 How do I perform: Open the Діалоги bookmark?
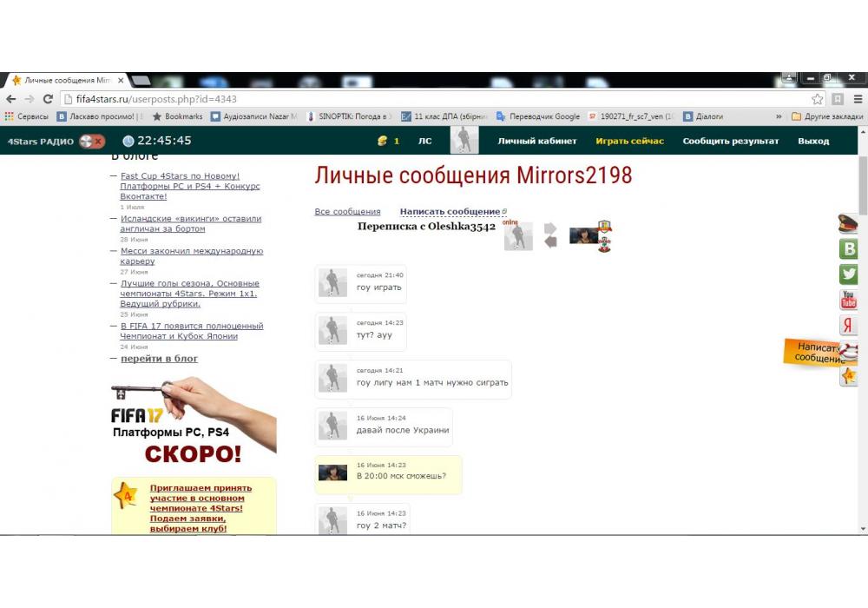pos(703,116)
